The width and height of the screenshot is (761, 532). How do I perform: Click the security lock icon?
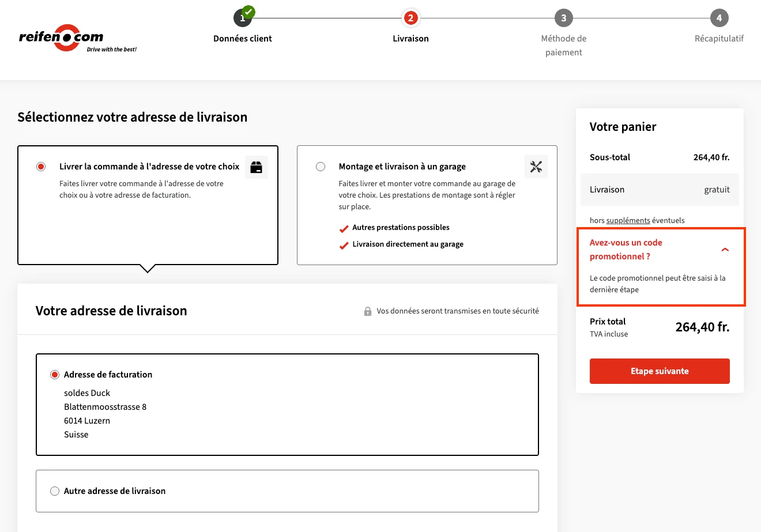(368, 311)
